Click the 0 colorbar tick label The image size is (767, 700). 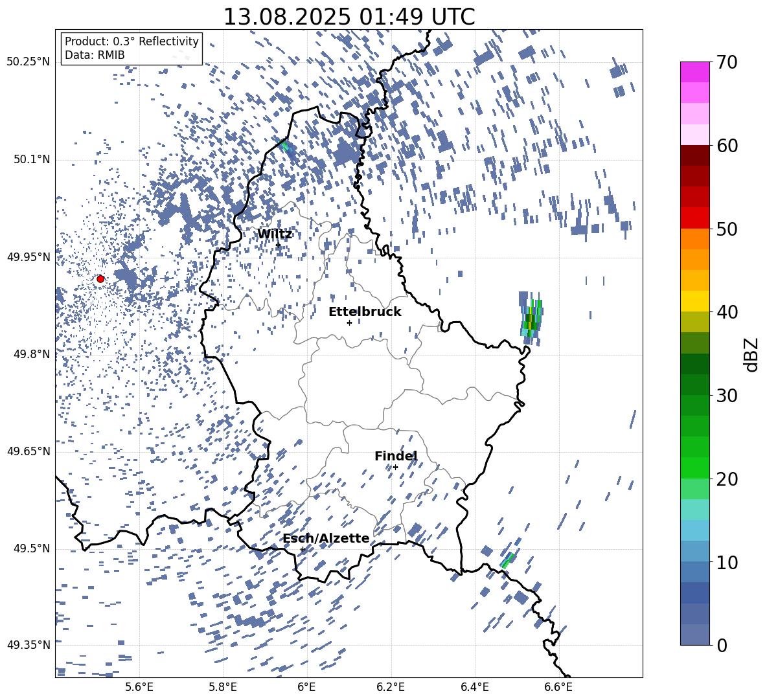point(722,645)
